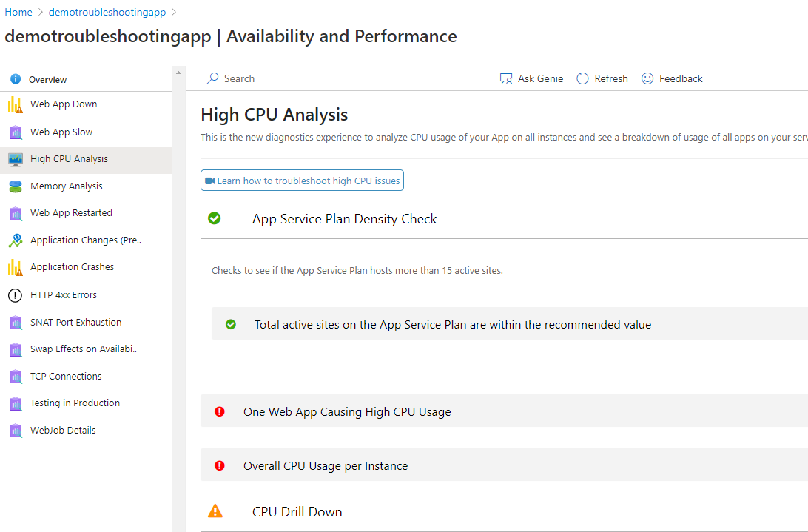Click the warning triangle beside CPU Drill Down
Viewport: 808px width, 532px height.
tap(215, 511)
